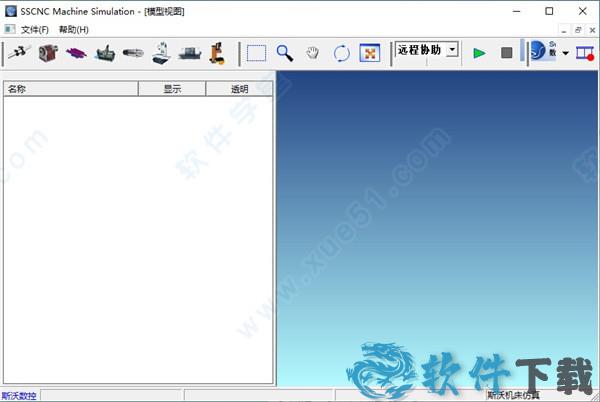Viewport: 600px width, 402px height.
Task: Open the 远程协助 dropdown list
Action: click(452, 49)
